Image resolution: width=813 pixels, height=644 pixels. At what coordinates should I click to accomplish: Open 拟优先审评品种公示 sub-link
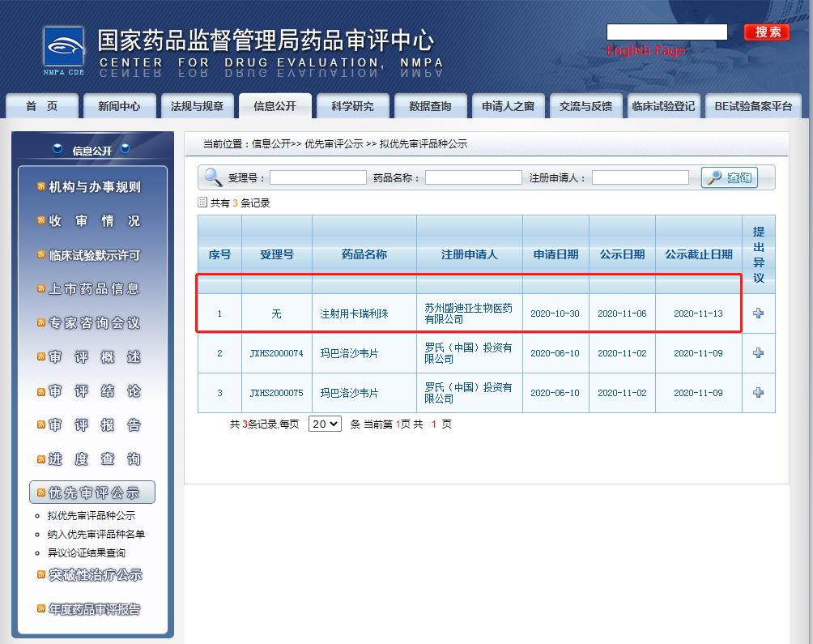pos(92,515)
